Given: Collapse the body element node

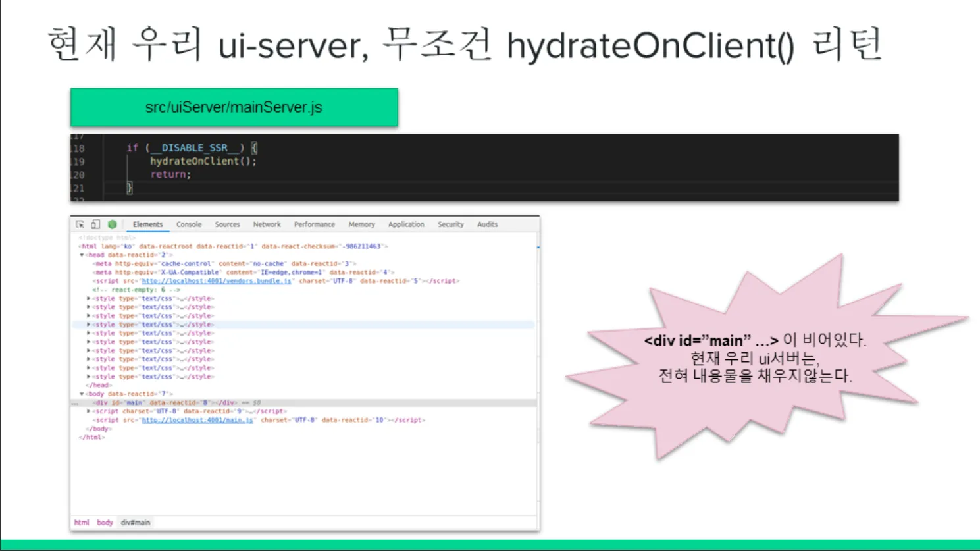Looking at the screenshot, I should click(82, 394).
